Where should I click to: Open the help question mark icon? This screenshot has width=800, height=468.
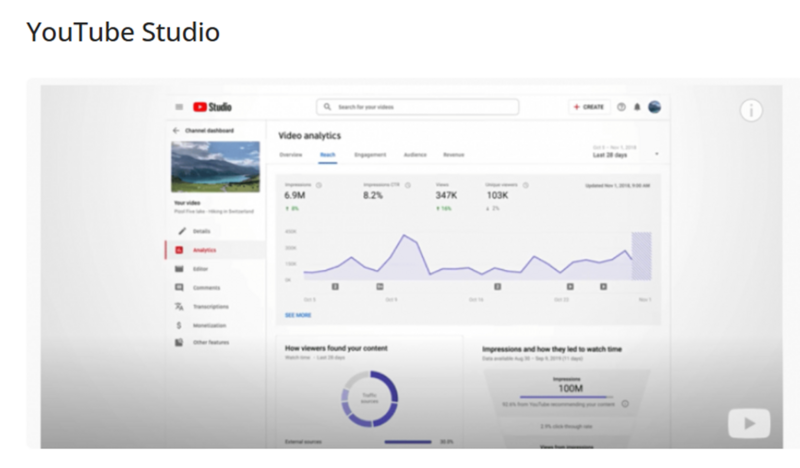[x=621, y=107]
